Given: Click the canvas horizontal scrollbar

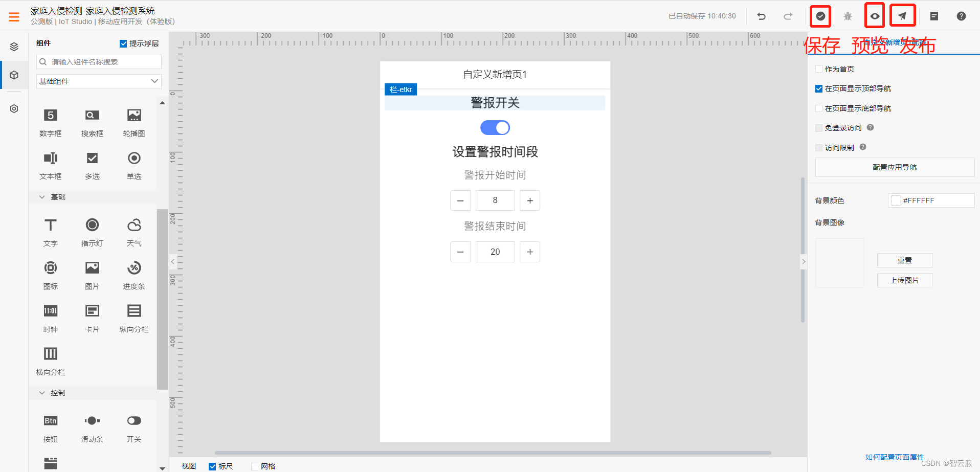Looking at the screenshot, I should click(493, 453).
